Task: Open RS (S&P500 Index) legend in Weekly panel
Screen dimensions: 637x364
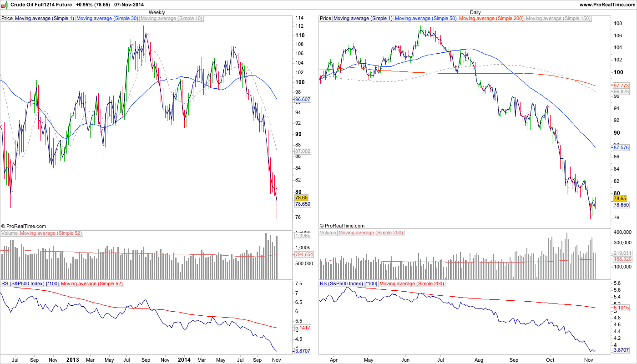Action: click(30, 283)
